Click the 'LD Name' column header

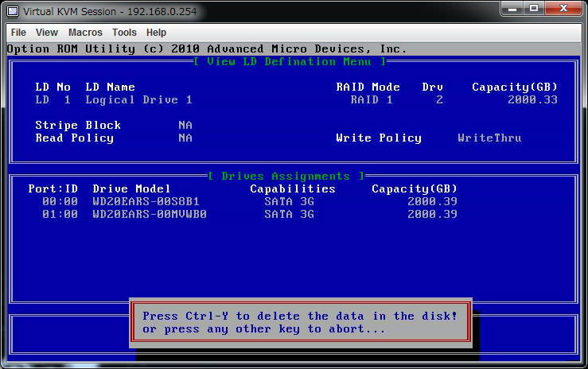tap(111, 87)
